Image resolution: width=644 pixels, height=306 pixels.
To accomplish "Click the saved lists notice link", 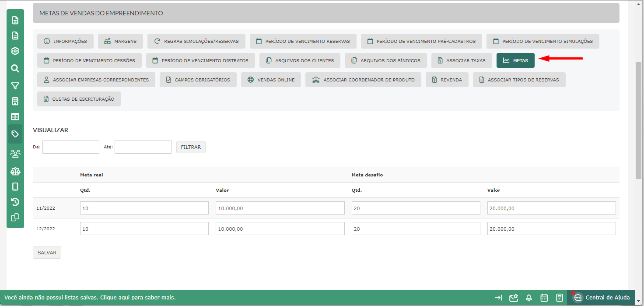I will tap(90, 298).
